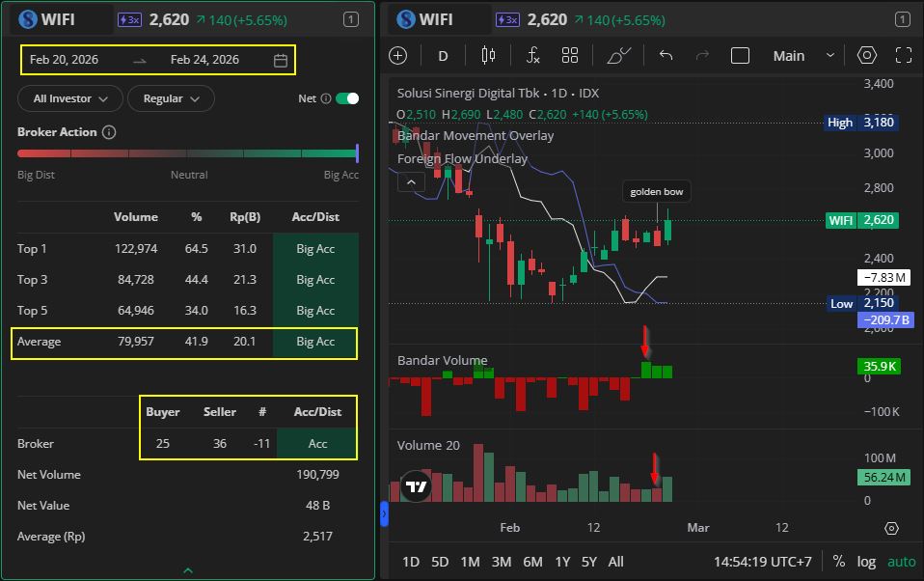Select the All time range
The image size is (924, 581).
tap(615, 562)
